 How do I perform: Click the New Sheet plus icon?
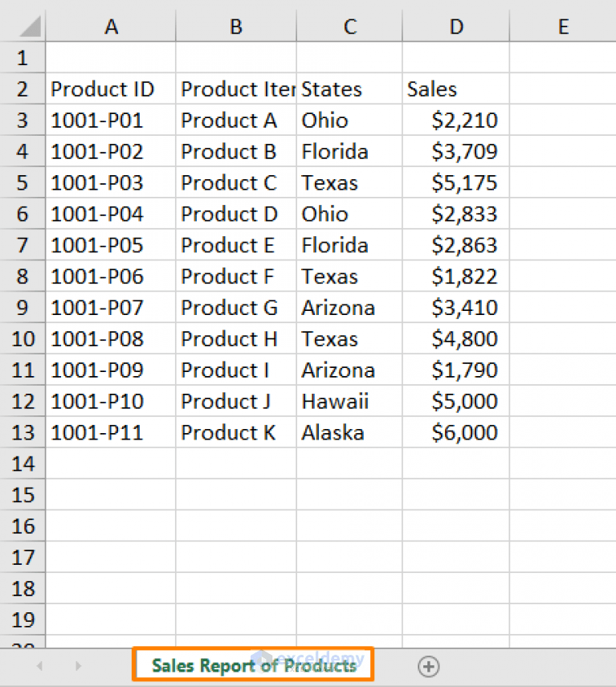(x=429, y=666)
